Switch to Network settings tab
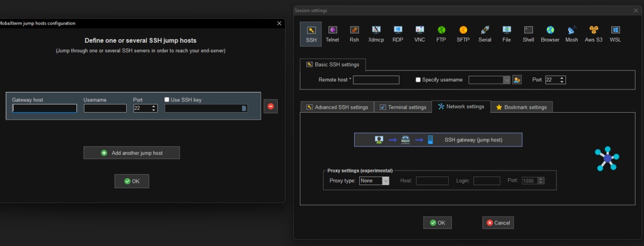This screenshot has height=246, width=644. 461,107
